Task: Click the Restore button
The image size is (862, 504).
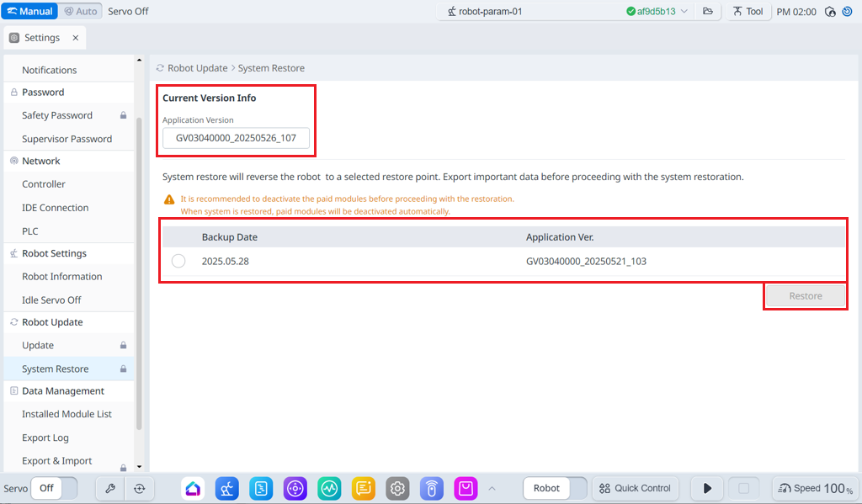Action: pyautogui.click(x=805, y=296)
